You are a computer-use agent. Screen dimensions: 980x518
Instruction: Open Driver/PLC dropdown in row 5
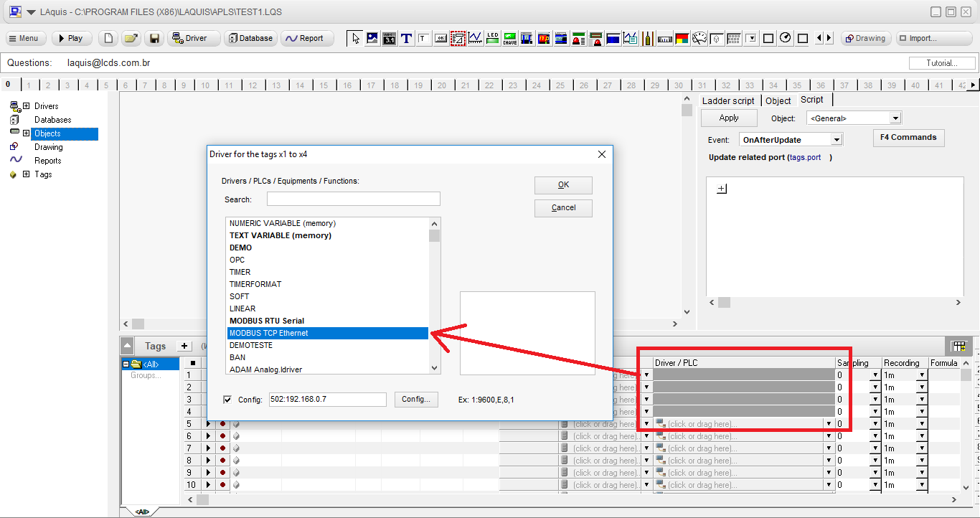pyautogui.click(x=829, y=424)
